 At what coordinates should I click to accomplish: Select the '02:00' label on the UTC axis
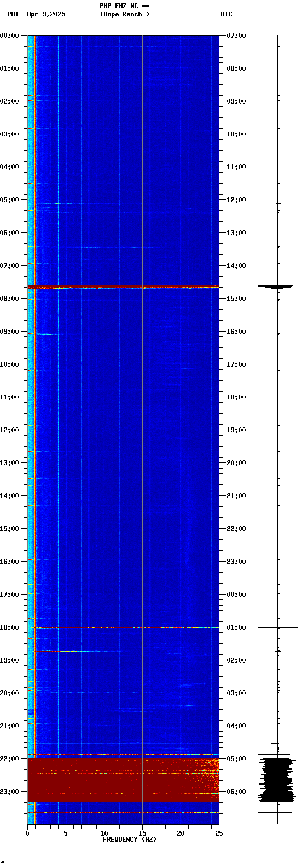(x=236, y=660)
